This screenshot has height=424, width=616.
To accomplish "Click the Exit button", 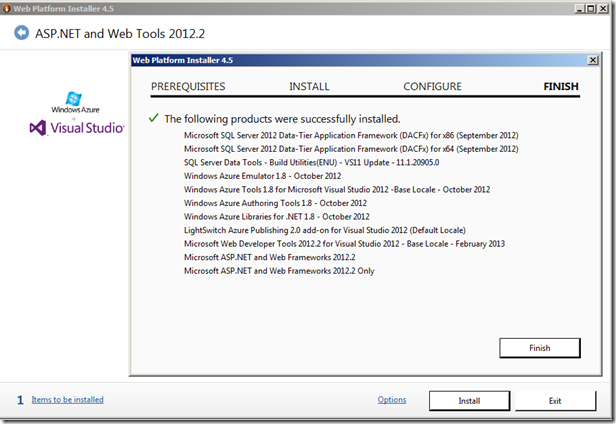I will coord(555,401).
